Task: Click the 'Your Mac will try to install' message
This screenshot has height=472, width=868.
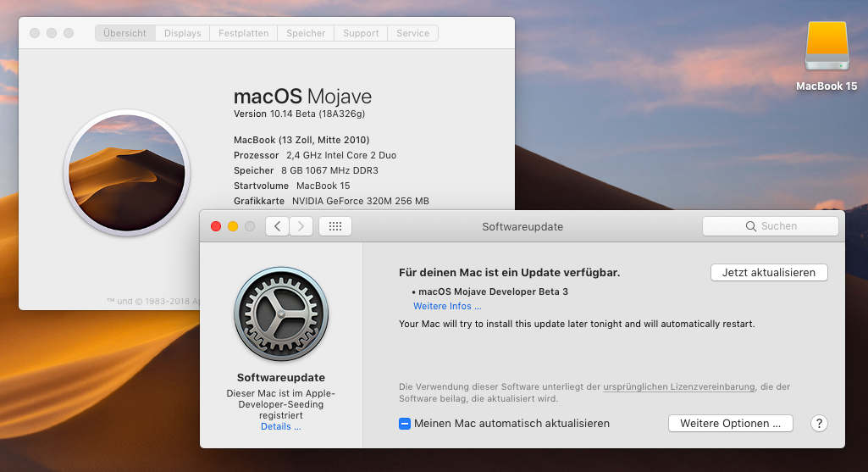Action: 577,324
